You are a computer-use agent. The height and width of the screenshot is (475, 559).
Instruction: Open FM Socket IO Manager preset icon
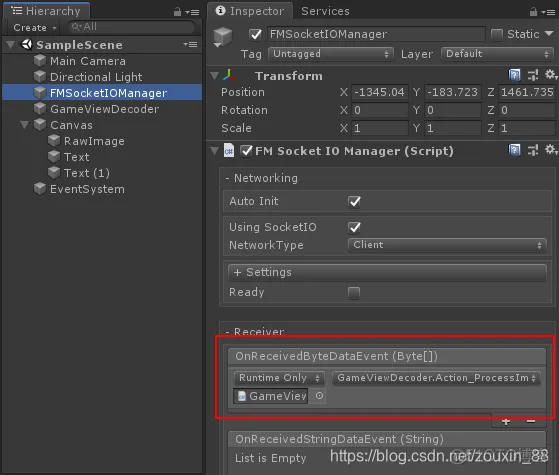(x=533, y=150)
